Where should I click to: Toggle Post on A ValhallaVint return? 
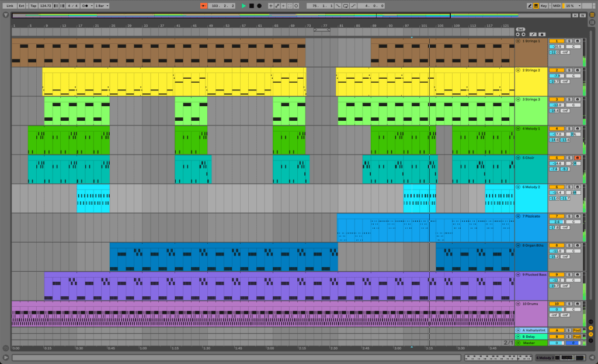pyautogui.click(x=576, y=330)
